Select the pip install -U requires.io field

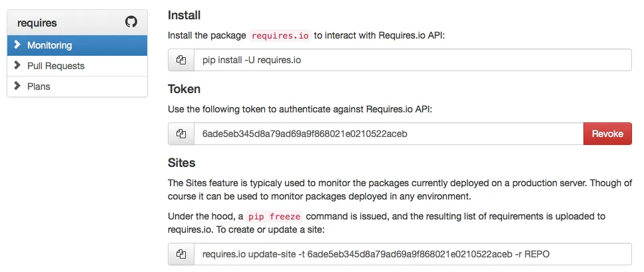click(x=413, y=60)
